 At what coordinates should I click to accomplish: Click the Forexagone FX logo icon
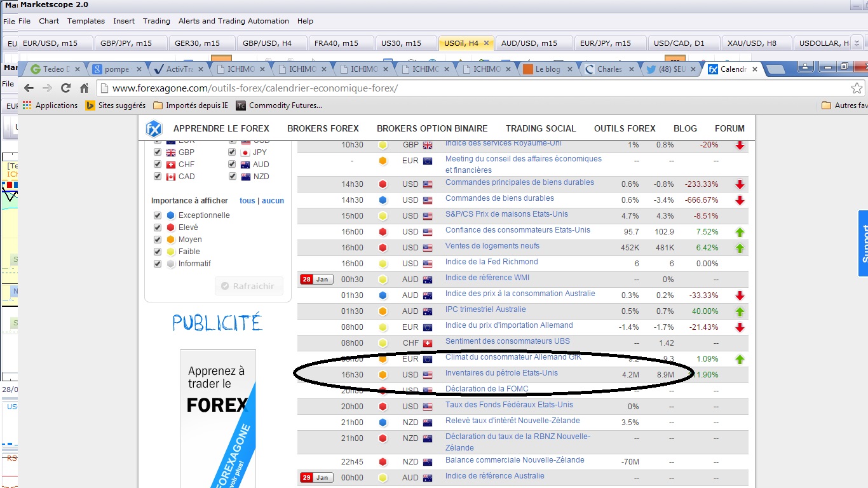pyautogui.click(x=154, y=129)
